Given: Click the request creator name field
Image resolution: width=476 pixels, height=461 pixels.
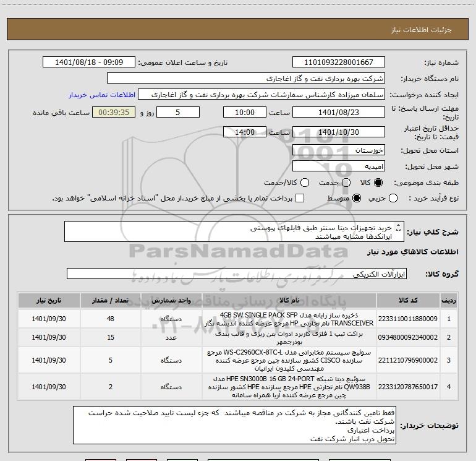Looking at the screenshot, I should point(261,95).
